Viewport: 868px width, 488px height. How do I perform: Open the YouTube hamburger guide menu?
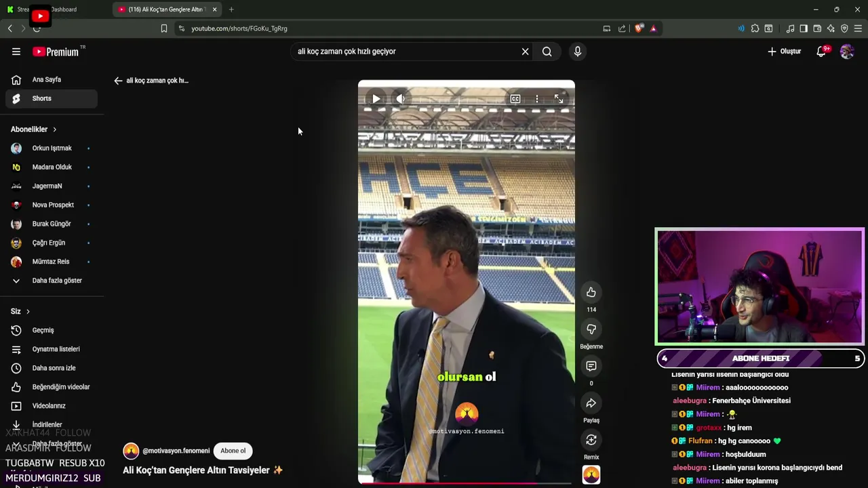click(16, 52)
